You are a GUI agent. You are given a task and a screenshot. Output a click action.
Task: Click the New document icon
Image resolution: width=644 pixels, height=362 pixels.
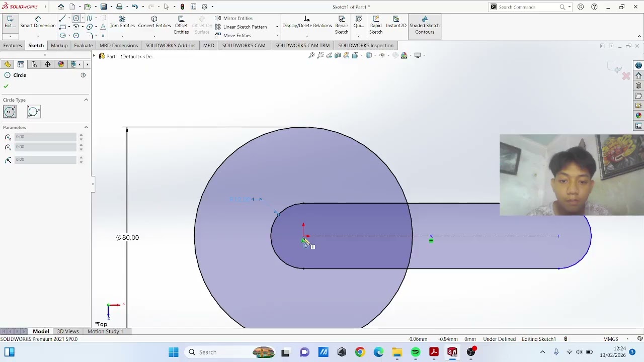pos(72,7)
